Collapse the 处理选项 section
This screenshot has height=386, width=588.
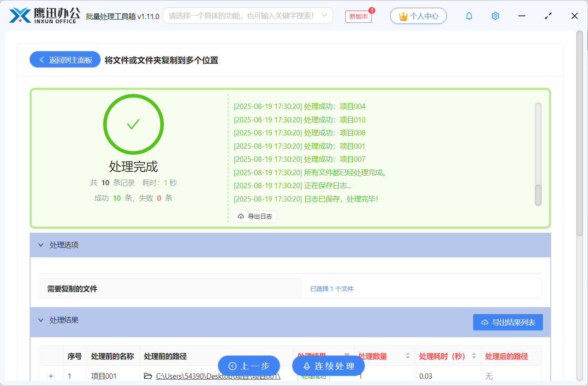coord(41,245)
